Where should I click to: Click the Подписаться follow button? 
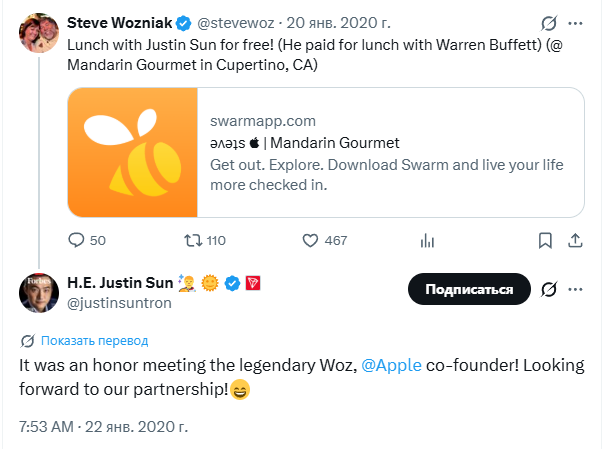click(x=469, y=289)
